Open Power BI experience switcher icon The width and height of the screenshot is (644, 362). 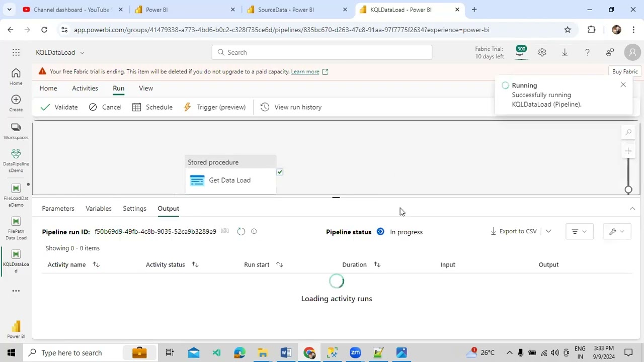point(16,330)
